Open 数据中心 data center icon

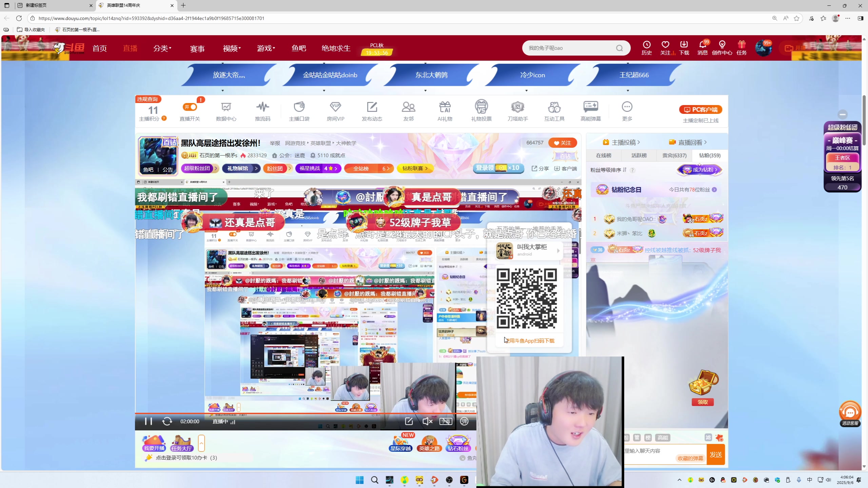pos(226,111)
